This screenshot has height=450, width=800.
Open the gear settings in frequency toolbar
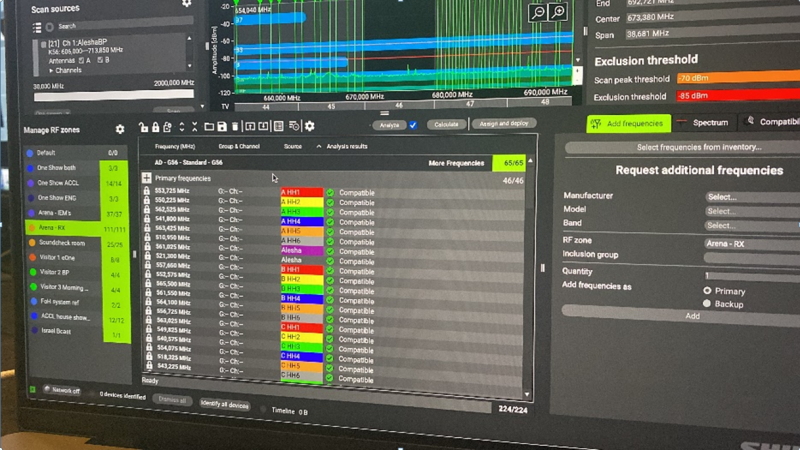309,126
